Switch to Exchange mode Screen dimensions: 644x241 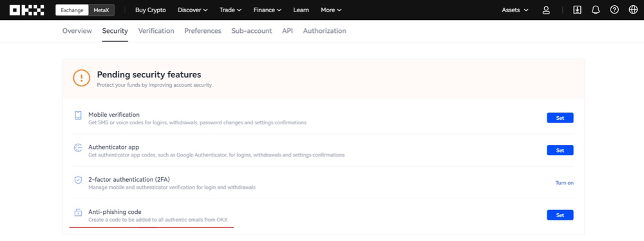point(72,10)
